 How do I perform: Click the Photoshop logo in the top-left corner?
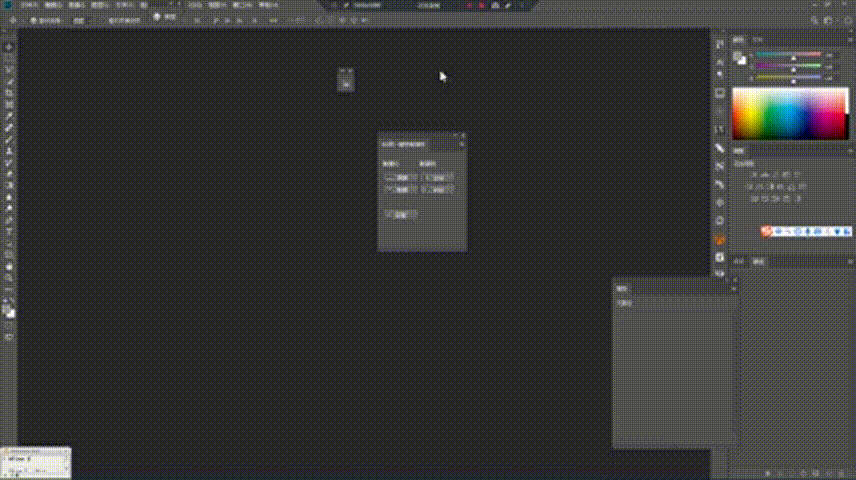(x=8, y=5)
